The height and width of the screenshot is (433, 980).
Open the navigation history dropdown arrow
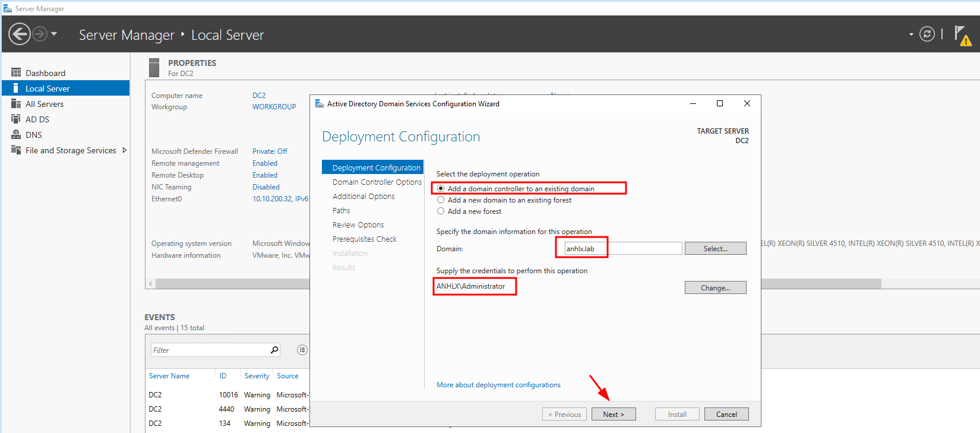click(54, 34)
